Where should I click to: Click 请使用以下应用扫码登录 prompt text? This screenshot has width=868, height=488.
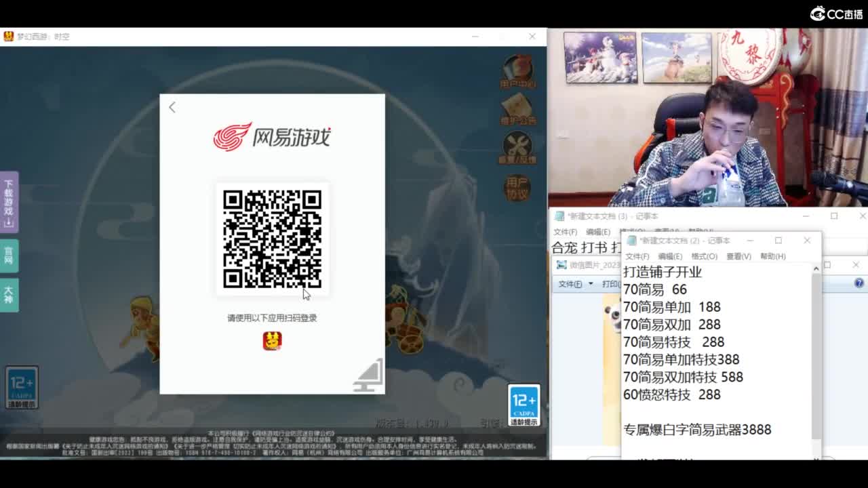tap(272, 318)
